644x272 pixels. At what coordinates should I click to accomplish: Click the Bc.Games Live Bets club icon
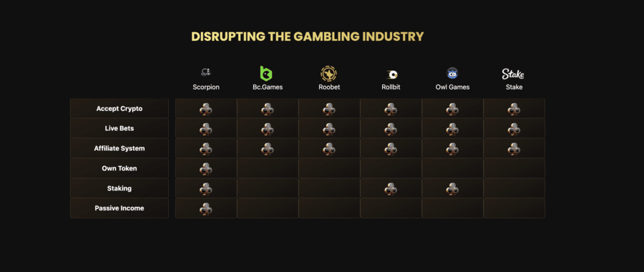point(268,129)
